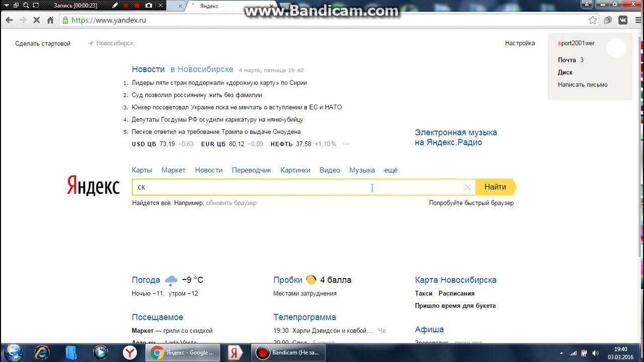Open Карты service link
The height and width of the screenshot is (362, 644).
click(142, 170)
